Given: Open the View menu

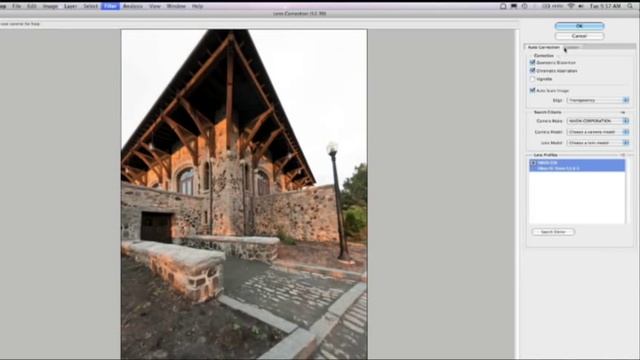Looking at the screenshot, I should (x=155, y=6).
